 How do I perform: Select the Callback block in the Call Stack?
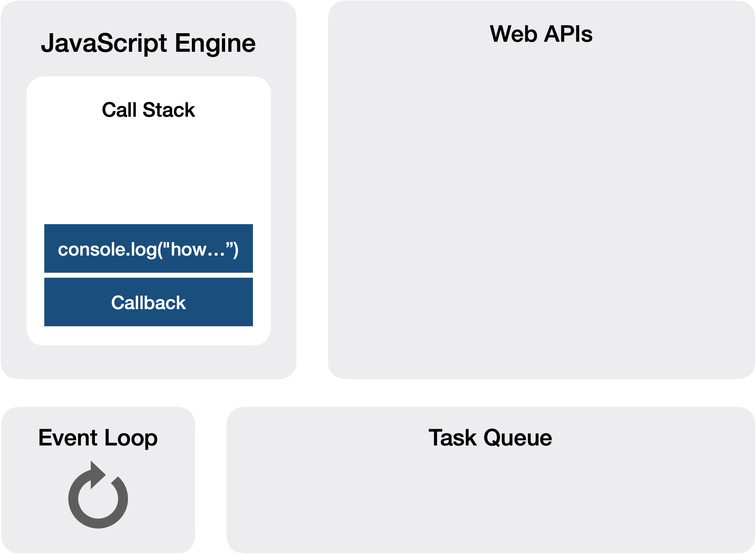coord(148,302)
